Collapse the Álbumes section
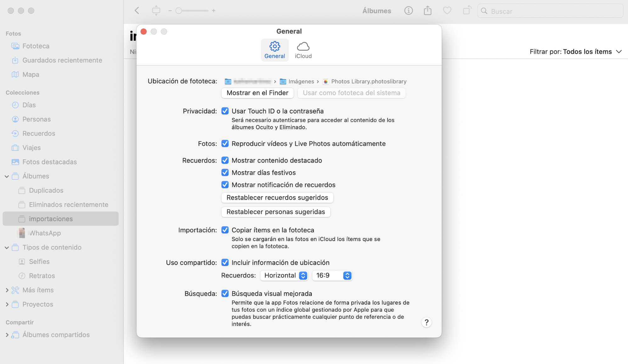Viewport: 628px width, 364px height. [x=7, y=176]
